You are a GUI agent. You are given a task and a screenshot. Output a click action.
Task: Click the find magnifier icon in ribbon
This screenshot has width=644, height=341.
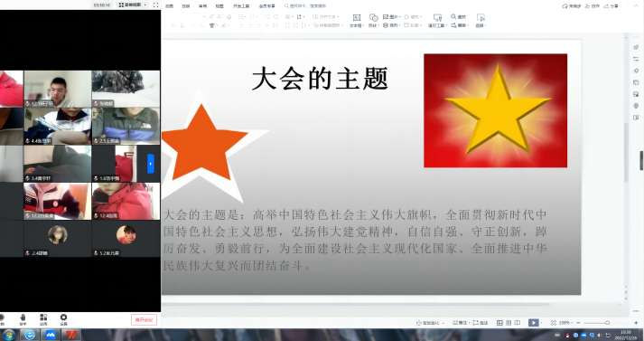pos(453,16)
